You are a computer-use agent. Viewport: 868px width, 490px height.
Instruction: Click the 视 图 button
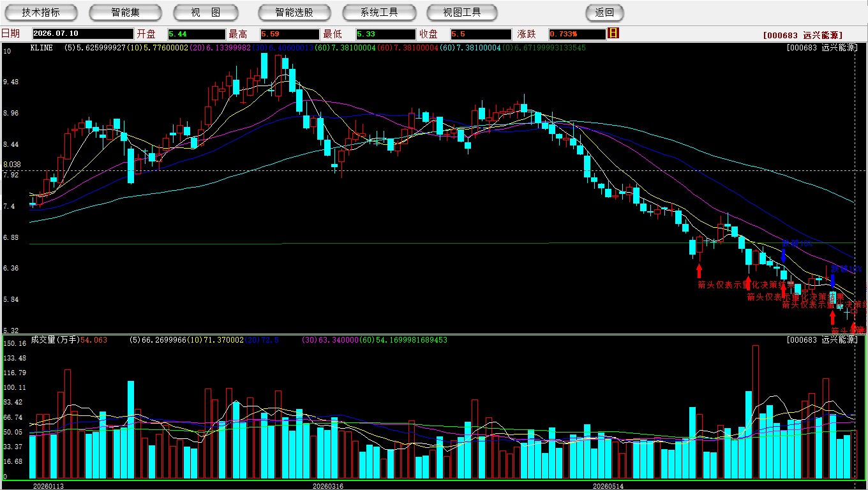pyautogui.click(x=206, y=12)
